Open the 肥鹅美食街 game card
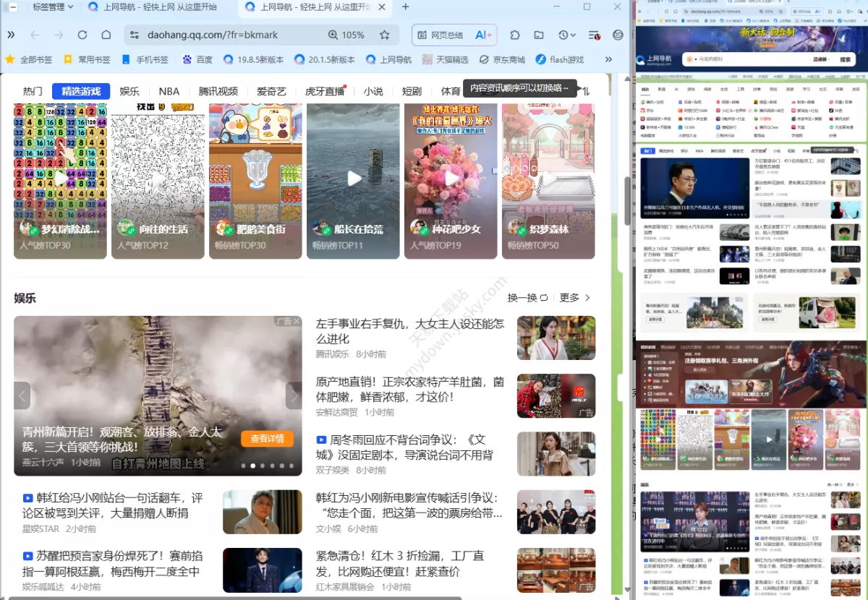The image size is (868, 600). coord(255,181)
